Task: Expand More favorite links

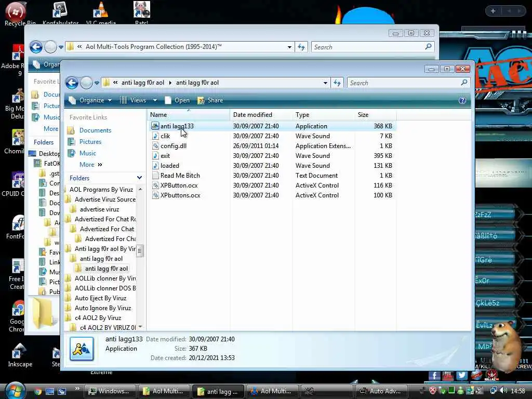Action: pyautogui.click(x=90, y=165)
